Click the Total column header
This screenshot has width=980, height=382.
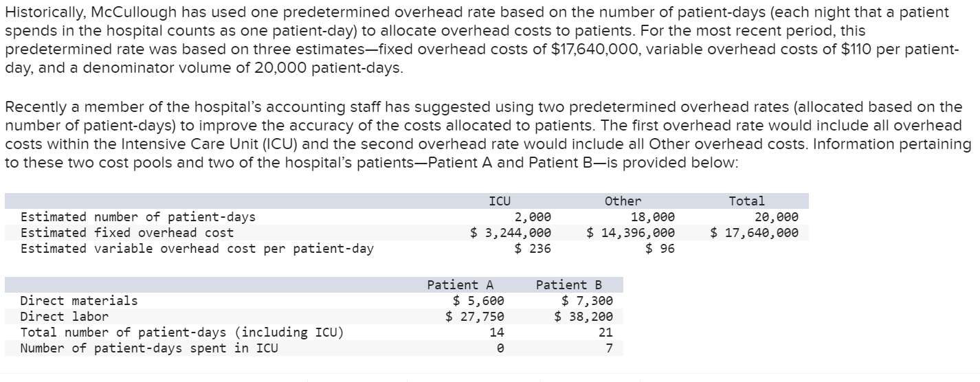pos(746,201)
